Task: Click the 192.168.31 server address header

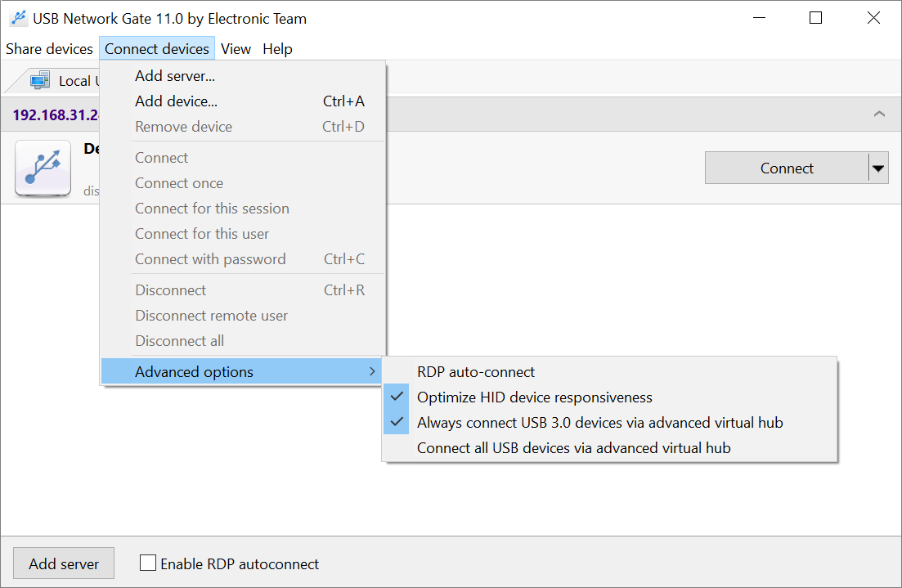Action: tap(56, 114)
